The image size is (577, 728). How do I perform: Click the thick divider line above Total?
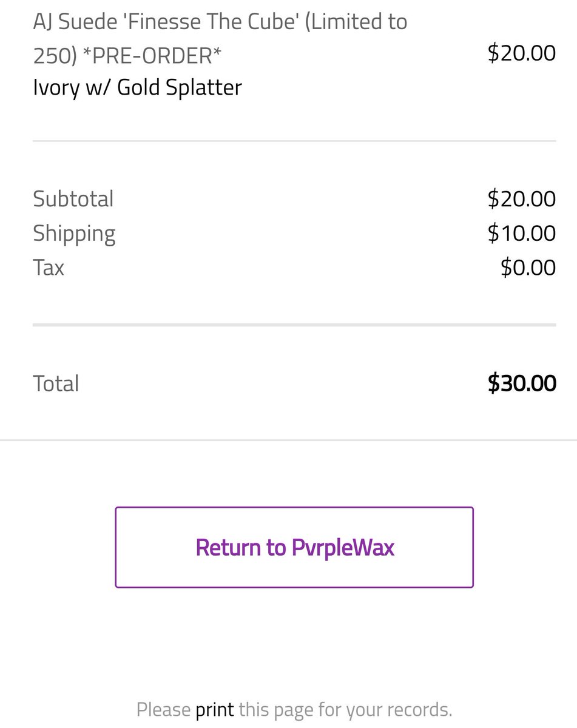point(294,325)
